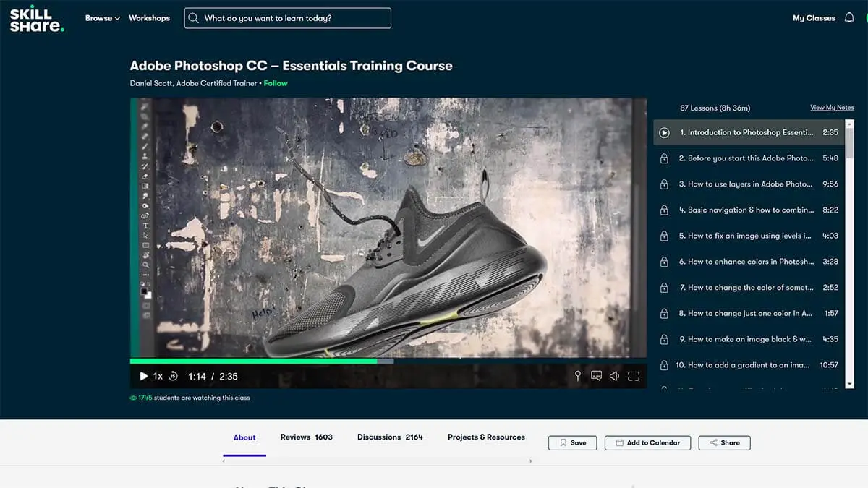The width and height of the screenshot is (868, 488).
Task: Click the 1:14 / 2:35 time display
Action: 213,376
